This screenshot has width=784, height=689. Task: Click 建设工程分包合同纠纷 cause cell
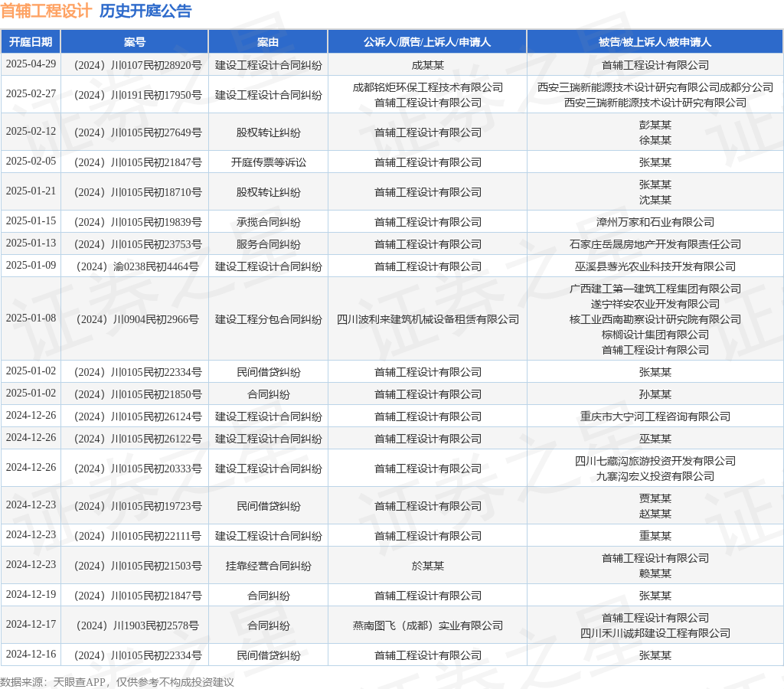pos(269,319)
